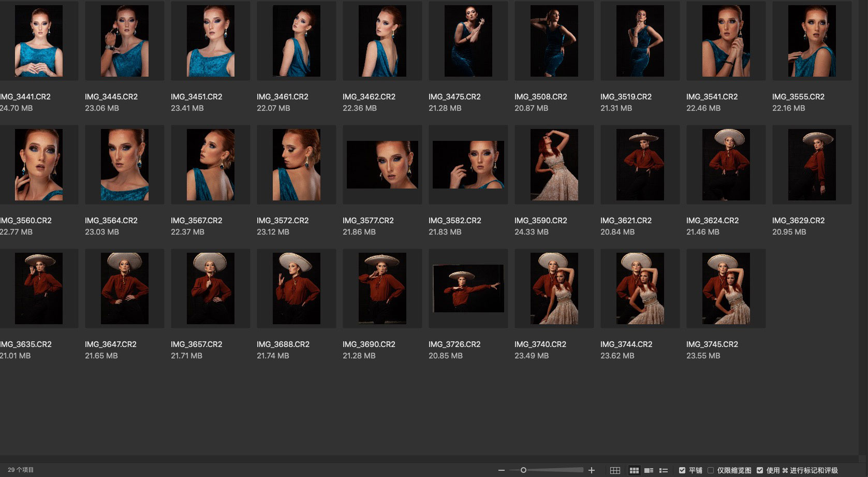Toggle 使用 ⌘ 进行标记和评级 checkbox
868x477 pixels.
coord(760,470)
